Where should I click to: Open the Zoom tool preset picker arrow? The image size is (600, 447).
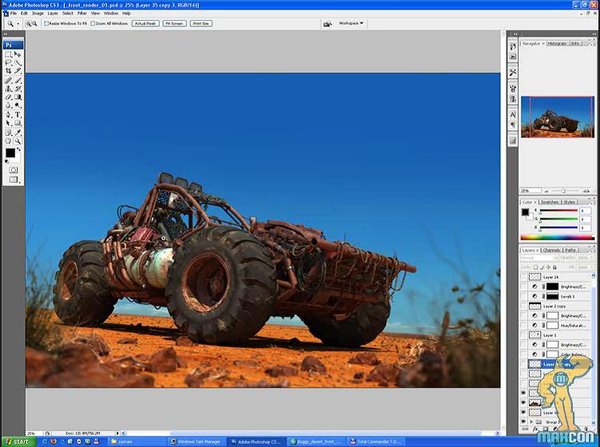point(18,24)
